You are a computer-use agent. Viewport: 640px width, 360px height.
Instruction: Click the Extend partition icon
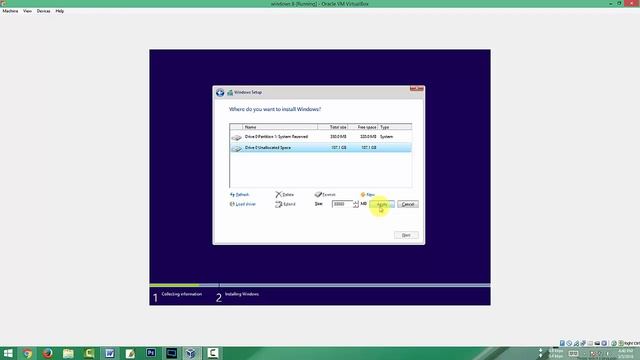278,204
